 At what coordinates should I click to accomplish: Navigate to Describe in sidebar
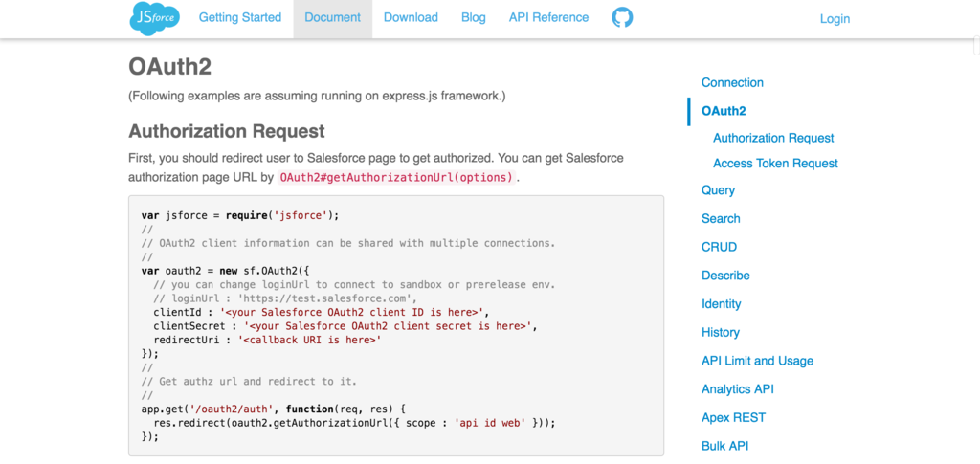pyautogui.click(x=725, y=276)
